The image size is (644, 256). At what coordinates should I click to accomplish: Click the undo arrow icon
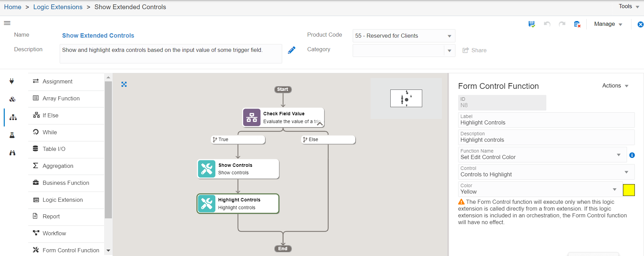(547, 24)
